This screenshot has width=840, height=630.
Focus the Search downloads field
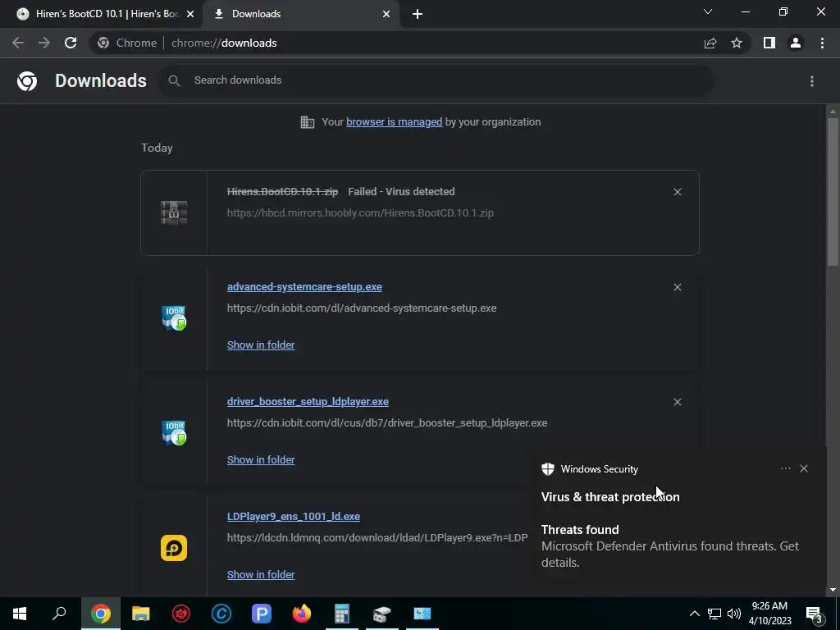436,80
